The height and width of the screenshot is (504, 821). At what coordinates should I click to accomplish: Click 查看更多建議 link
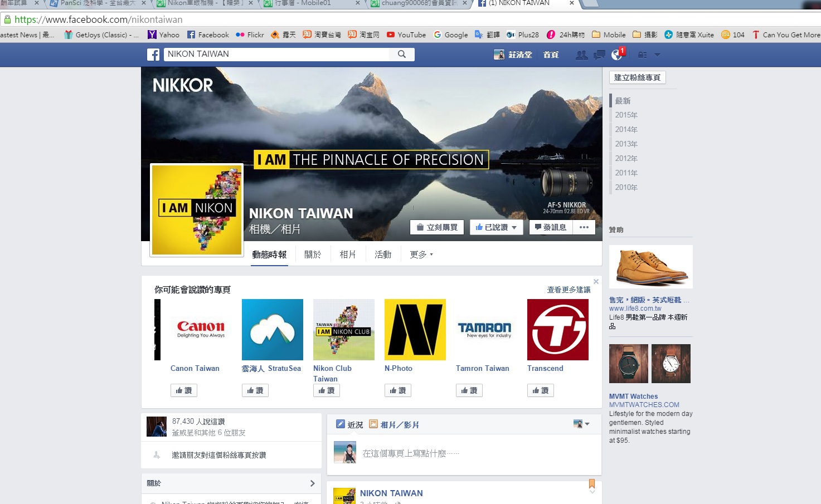point(569,290)
